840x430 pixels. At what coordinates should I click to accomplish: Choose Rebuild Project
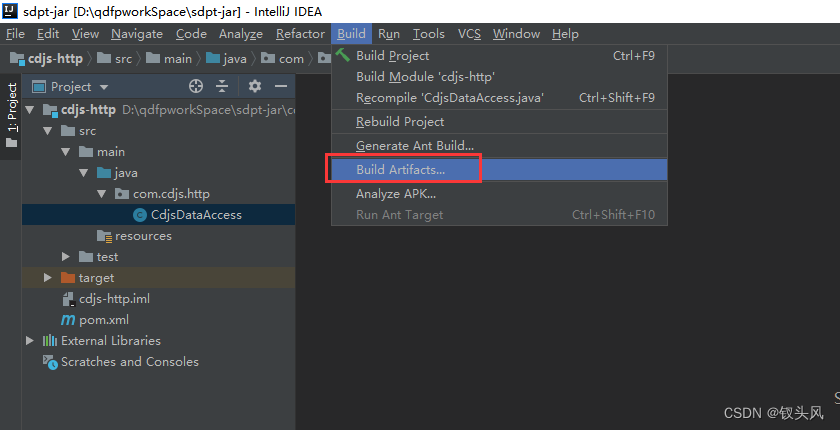(x=499, y=122)
